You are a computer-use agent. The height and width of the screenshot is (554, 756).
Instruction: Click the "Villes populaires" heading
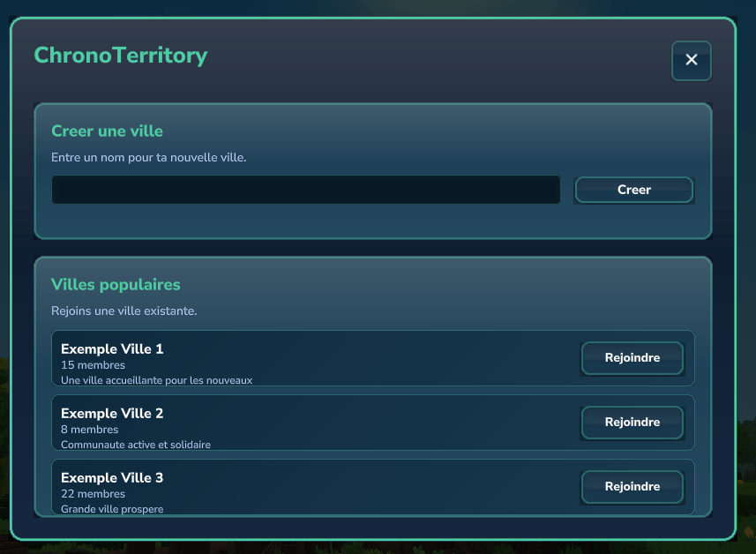[x=116, y=285]
